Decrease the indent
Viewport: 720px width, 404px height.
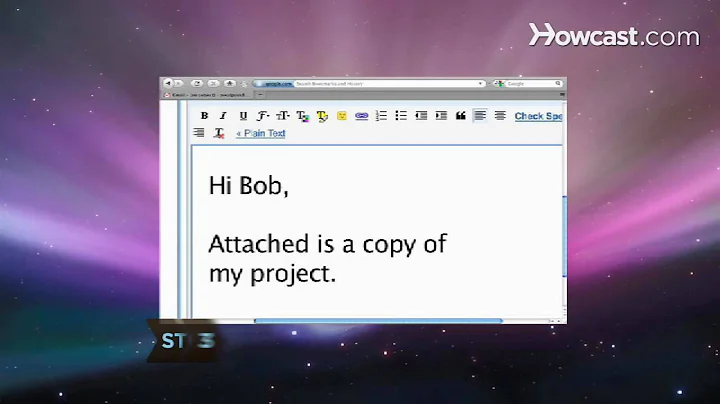(421, 116)
